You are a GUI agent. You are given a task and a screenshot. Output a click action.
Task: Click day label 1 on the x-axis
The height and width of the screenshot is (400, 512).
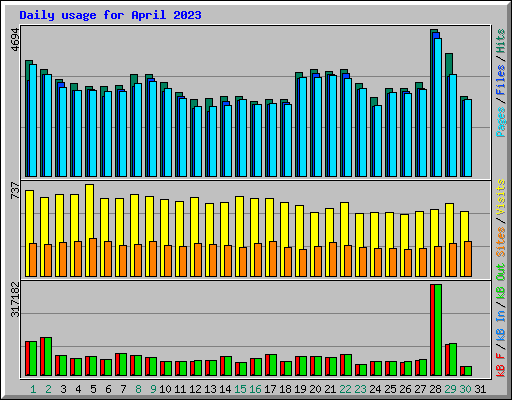pos(33,389)
